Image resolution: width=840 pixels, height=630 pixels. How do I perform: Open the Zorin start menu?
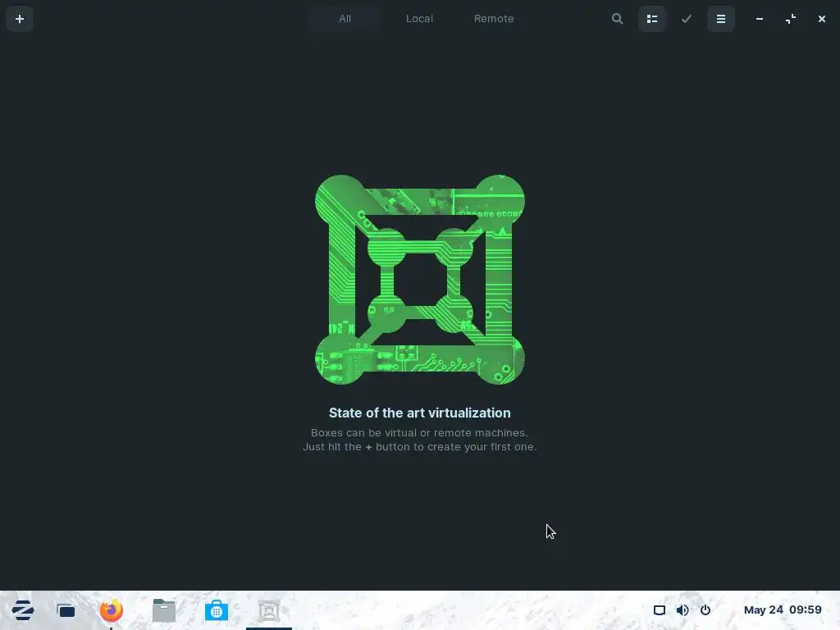[22, 610]
